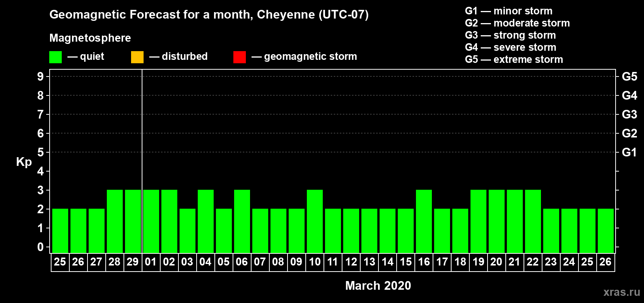The height and width of the screenshot is (303, 644).
Task: Click the date cell 05
Action: tap(224, 262)
